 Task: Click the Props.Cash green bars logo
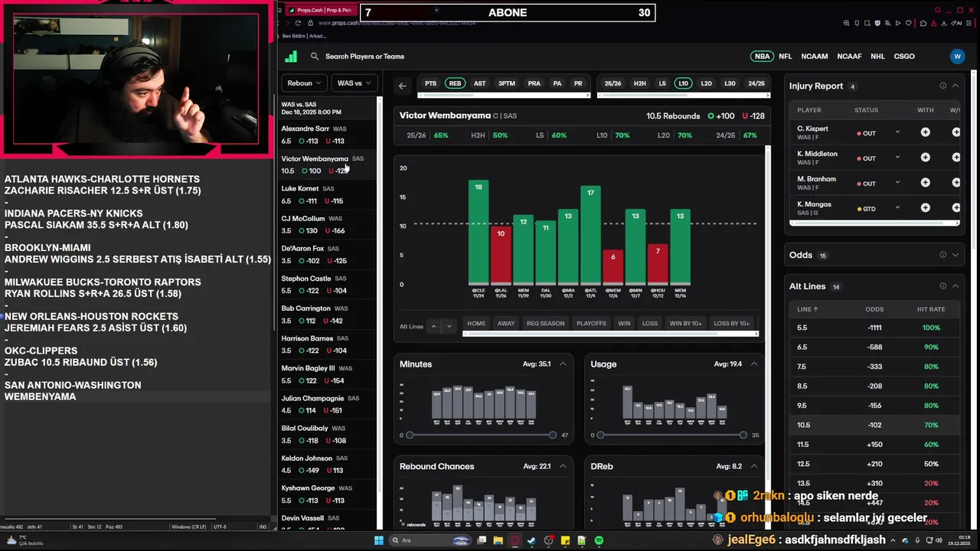(x=291, y=56)
